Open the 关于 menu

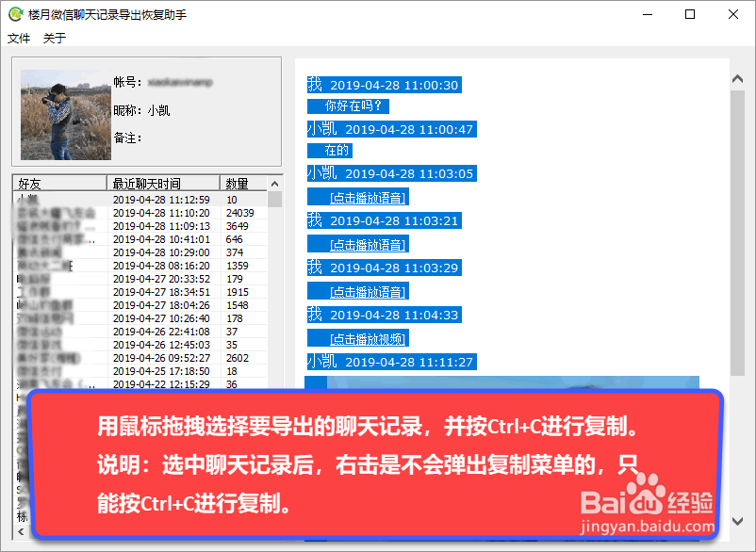55,38
